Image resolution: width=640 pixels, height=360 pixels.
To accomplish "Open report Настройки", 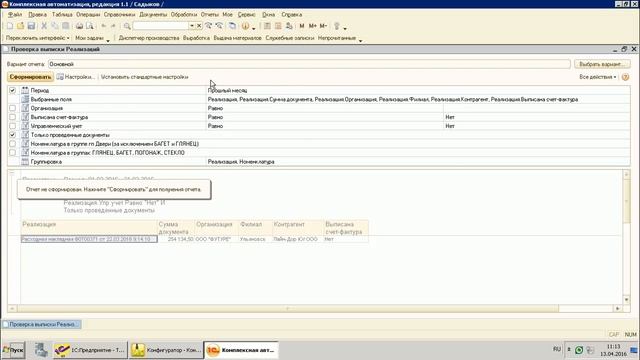I will pos(76,77).
